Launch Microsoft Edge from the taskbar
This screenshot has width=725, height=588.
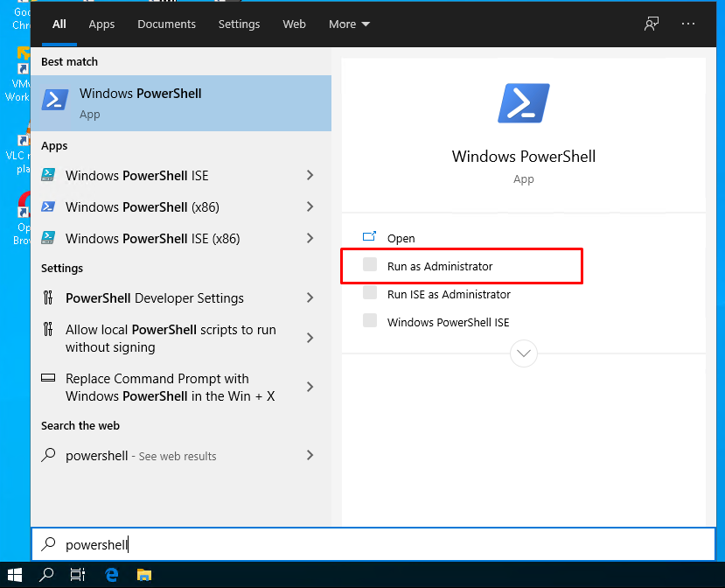tap(111, 575)
